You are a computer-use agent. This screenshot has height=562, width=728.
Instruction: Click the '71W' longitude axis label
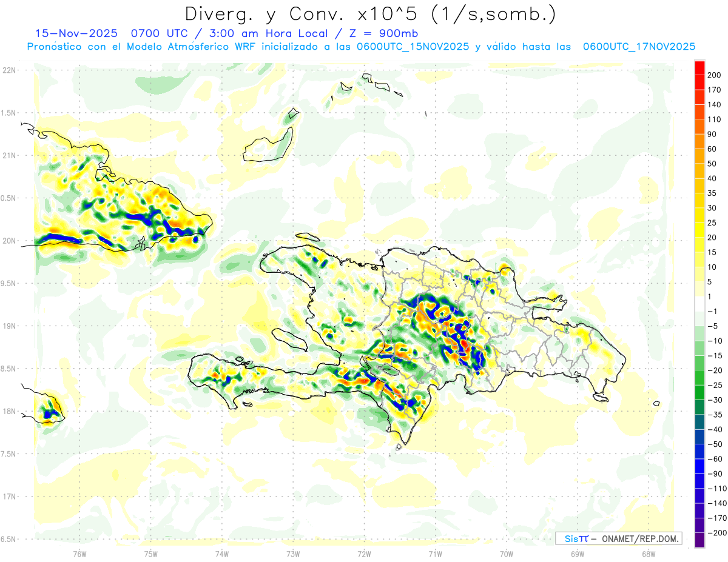tap(435, 554)
